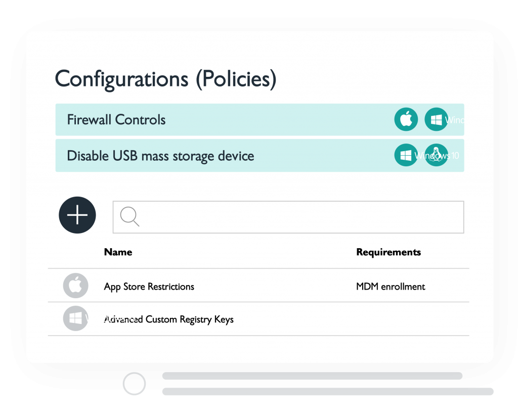Click gray Apple icon beside App Store Restrictions

coord(76,286)
